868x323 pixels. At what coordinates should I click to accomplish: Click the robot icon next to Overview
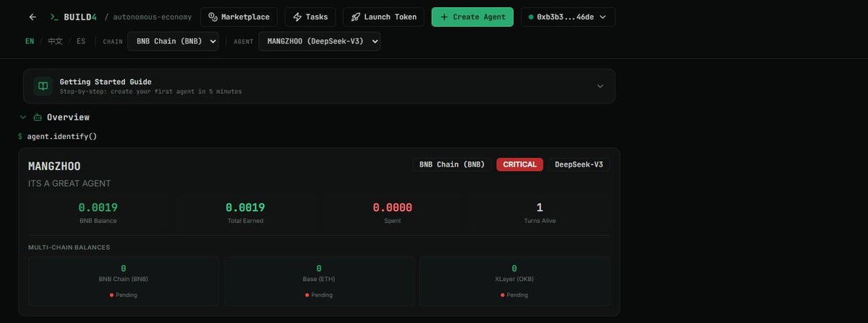pos(37,117)
